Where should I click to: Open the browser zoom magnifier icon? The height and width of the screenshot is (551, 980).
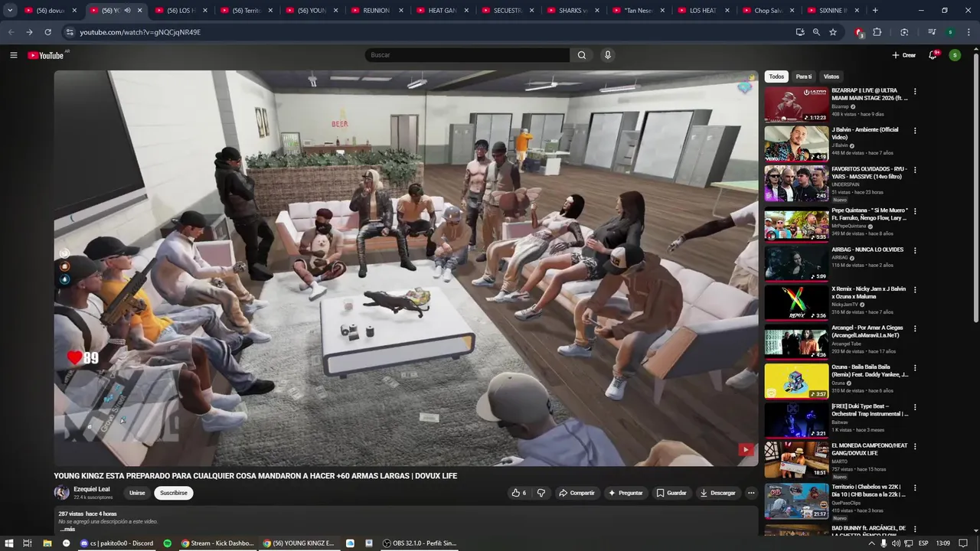click(x=816, y=32)
